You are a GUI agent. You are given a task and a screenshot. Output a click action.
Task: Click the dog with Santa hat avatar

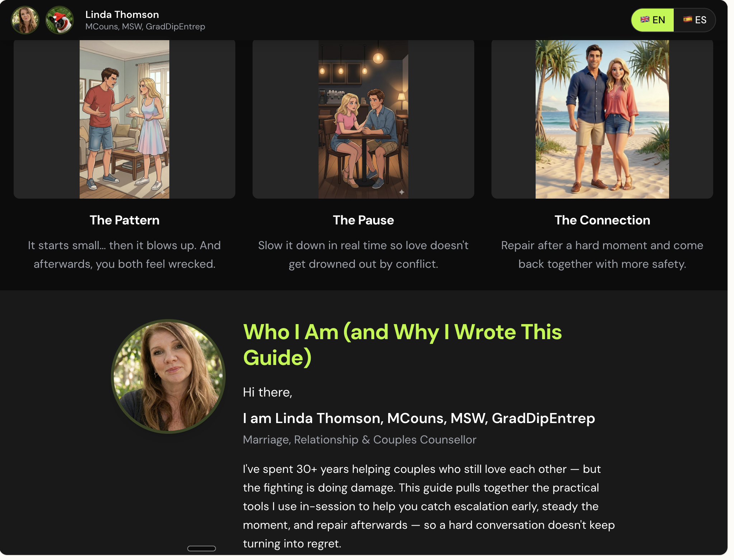click(x=60, y=20)
